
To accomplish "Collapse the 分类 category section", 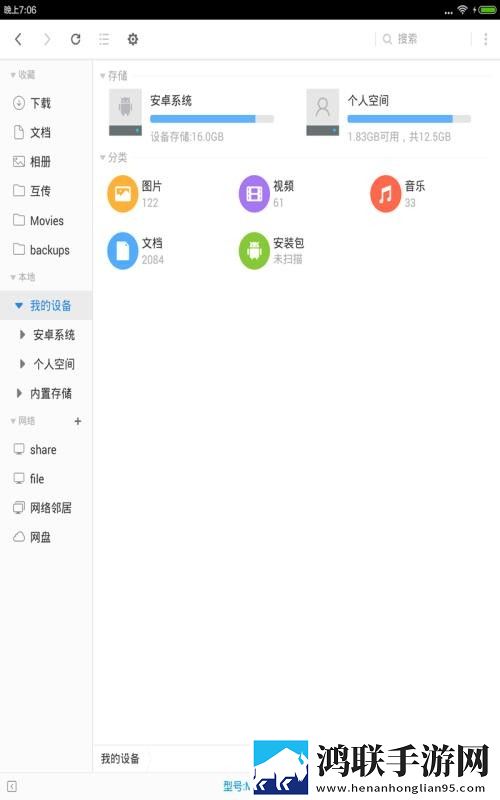I will pos(103,157).
